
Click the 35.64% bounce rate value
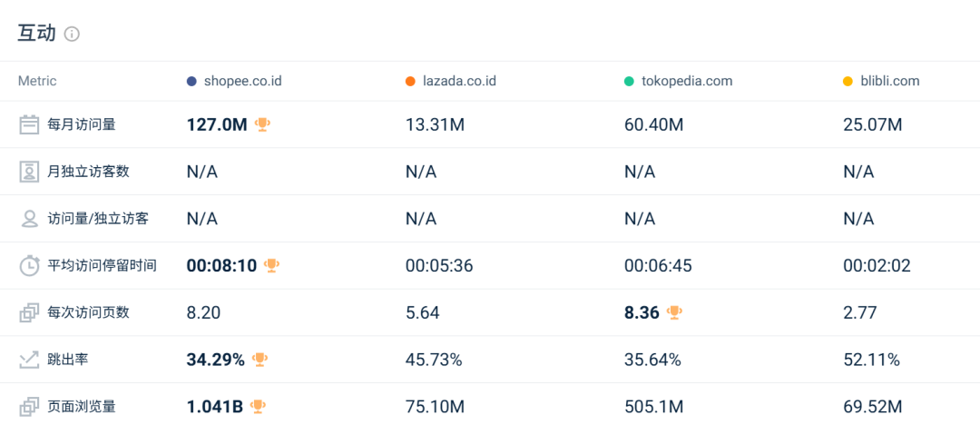coord(652,360)
